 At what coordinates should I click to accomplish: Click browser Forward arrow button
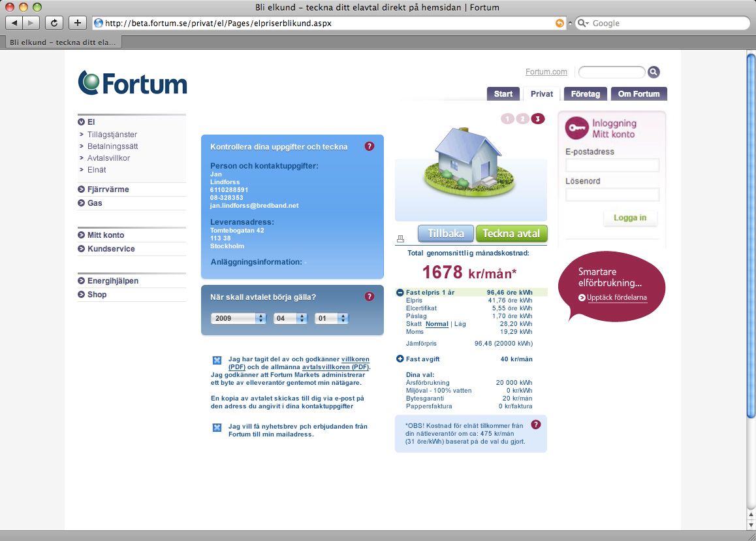[31, 23]
